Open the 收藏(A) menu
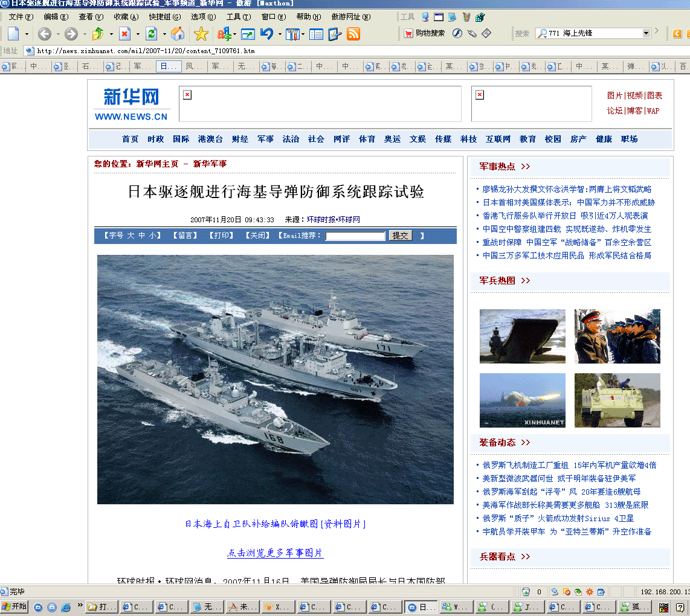690x616 pixels. coord(126,17)
